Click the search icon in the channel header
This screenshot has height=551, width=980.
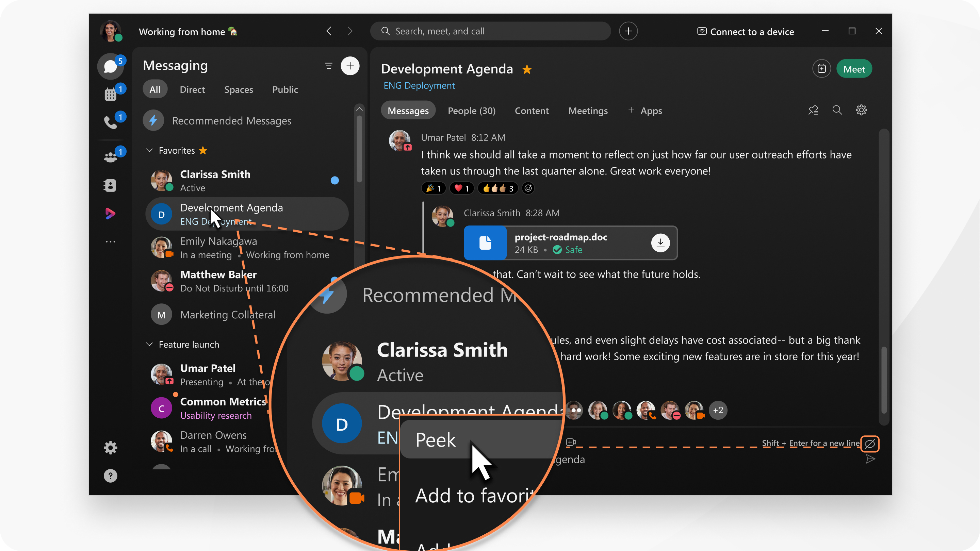837,110
